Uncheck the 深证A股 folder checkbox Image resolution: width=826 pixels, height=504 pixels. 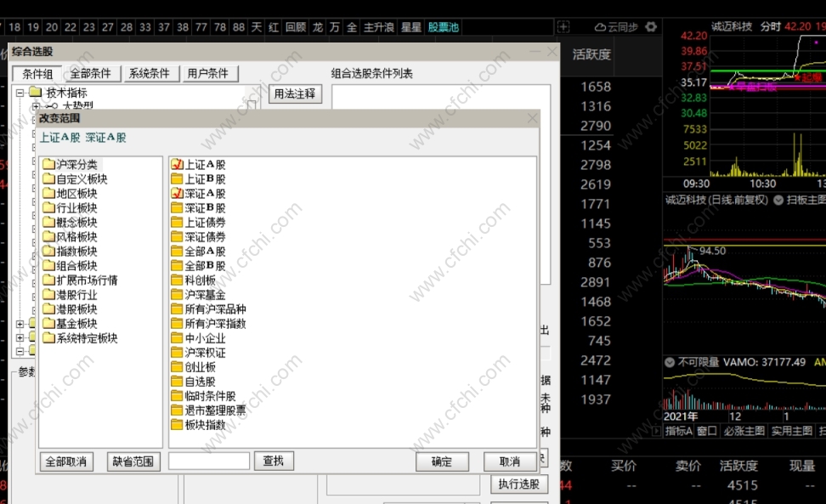[177, 193]
